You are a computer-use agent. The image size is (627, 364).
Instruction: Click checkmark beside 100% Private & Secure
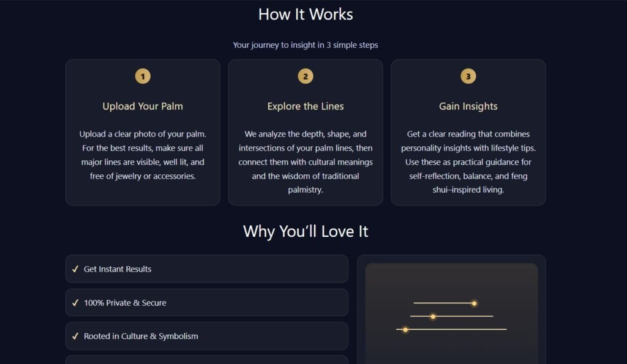(75, 302)
